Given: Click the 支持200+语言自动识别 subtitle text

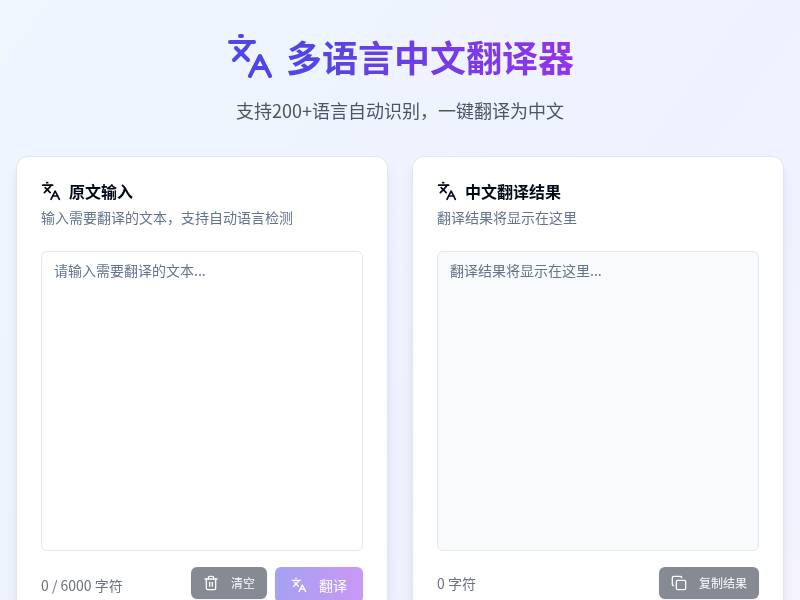Looking at the screenshot, I should pyautogui.click(x=400, y=111).
